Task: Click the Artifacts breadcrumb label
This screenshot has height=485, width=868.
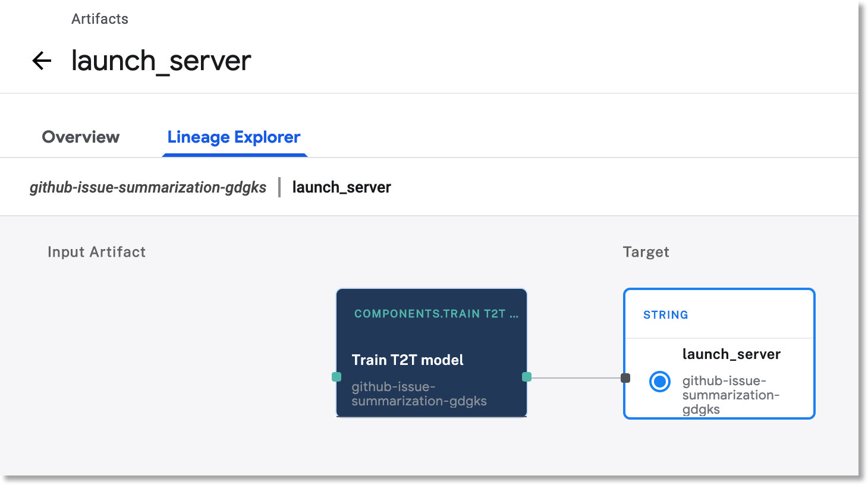Action: point(100,18)
